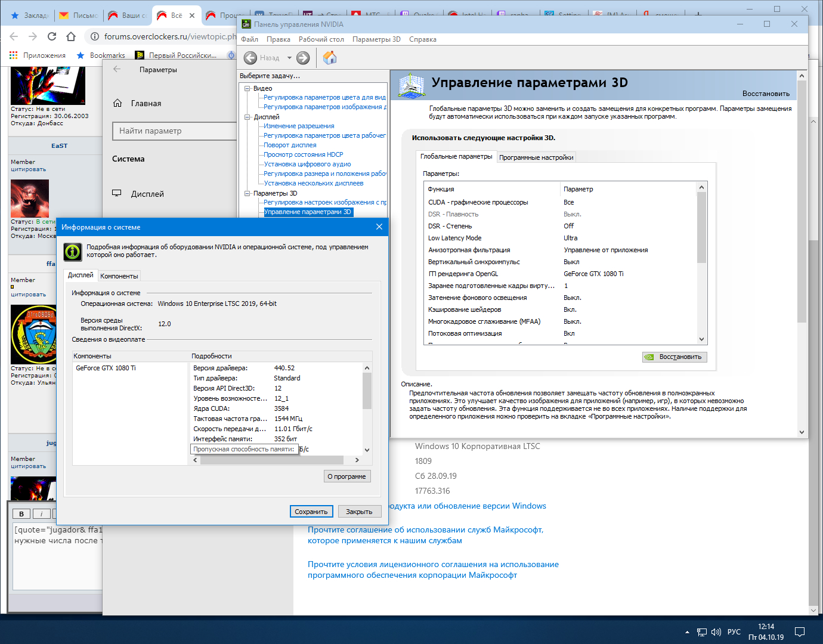Open Установка цифрового аудио task
The image size is (823, 644).
click(x=307, y=165)
